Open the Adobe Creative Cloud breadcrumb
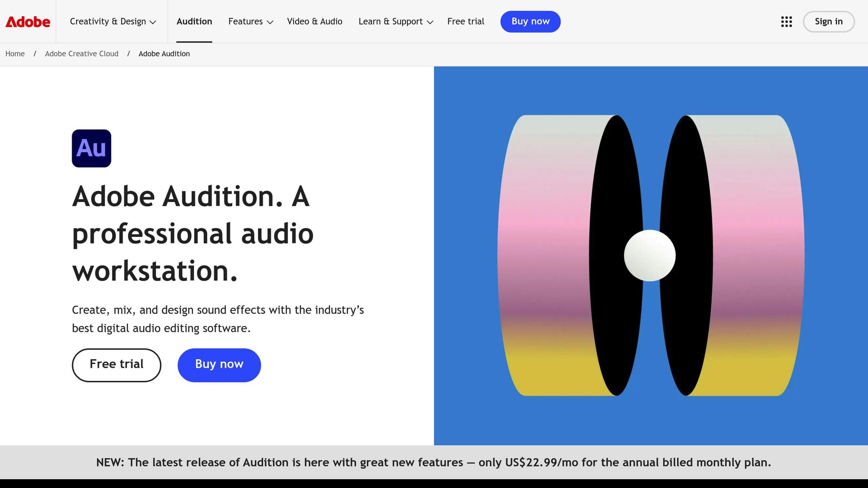The width and height of the screenshot is (868, 488). 81,54
